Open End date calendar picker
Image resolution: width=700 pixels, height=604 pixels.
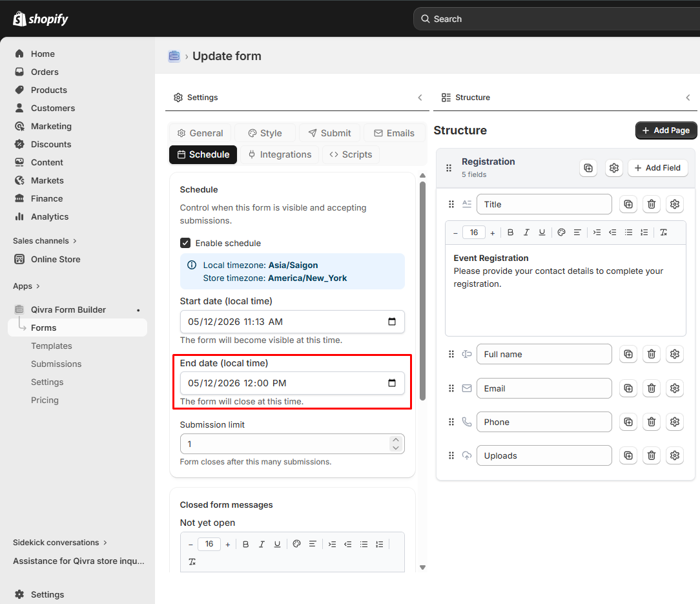[x=392, y=383]
